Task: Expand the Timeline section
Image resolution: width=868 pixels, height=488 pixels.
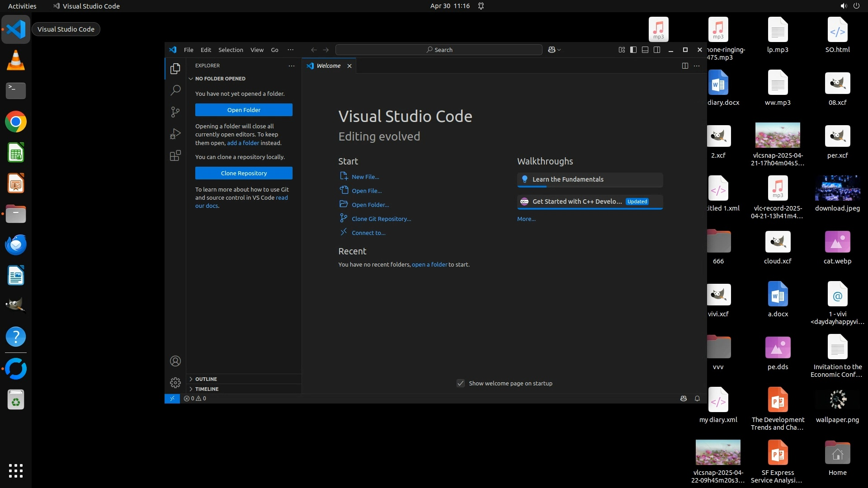Action: (207, 389)
